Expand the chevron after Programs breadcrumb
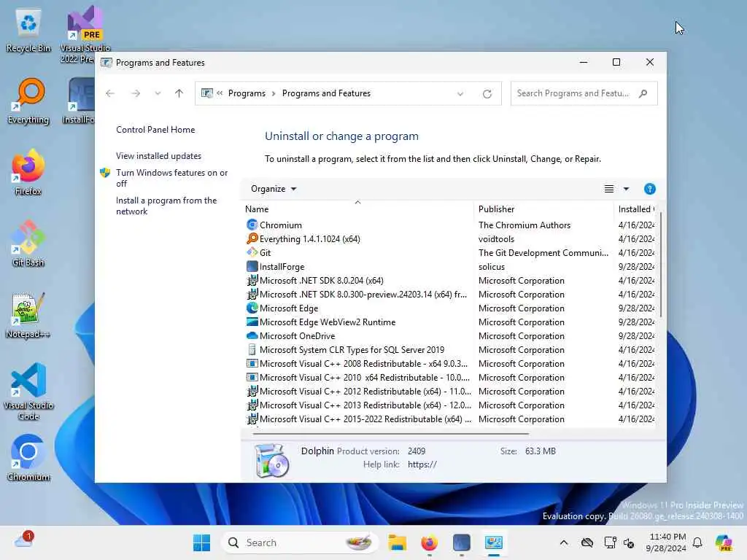The image size is (747, 560). coord(274,93)
